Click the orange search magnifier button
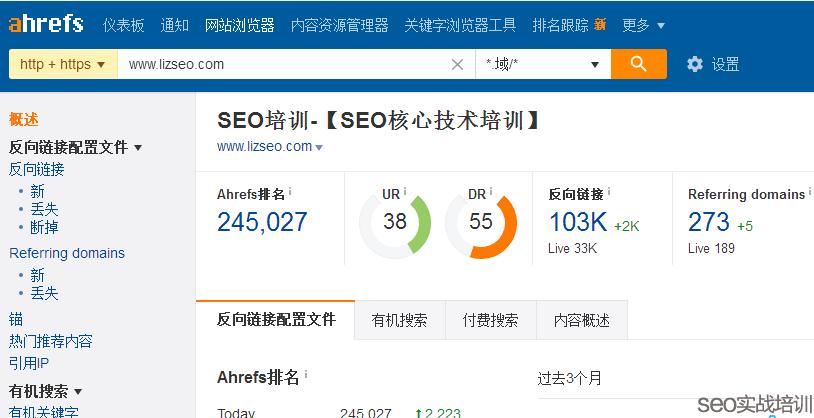Image resolution: width=814 pixels, height=418 pixels. (x=639, y=64)
